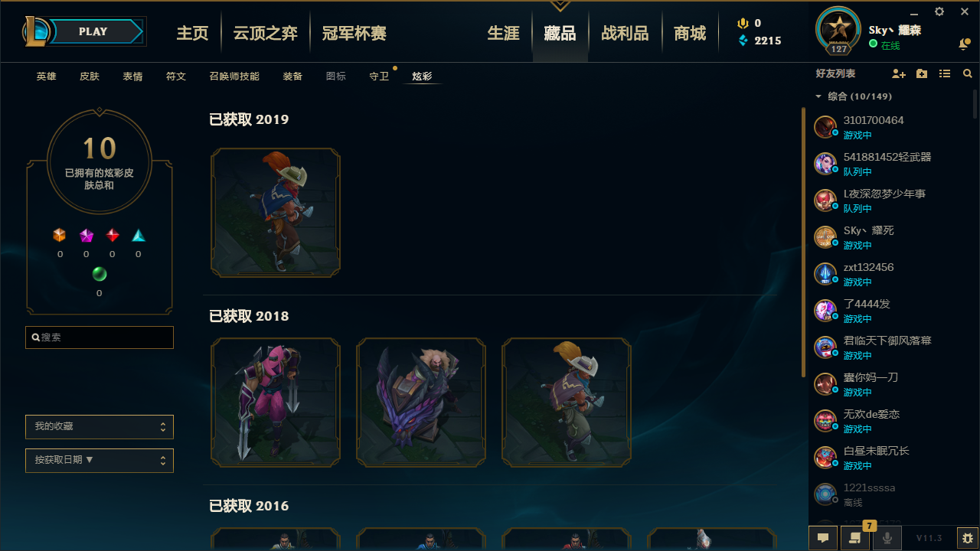Toggle the microphone voice button
The image size is (980, 551).
[x=887, y=538]
